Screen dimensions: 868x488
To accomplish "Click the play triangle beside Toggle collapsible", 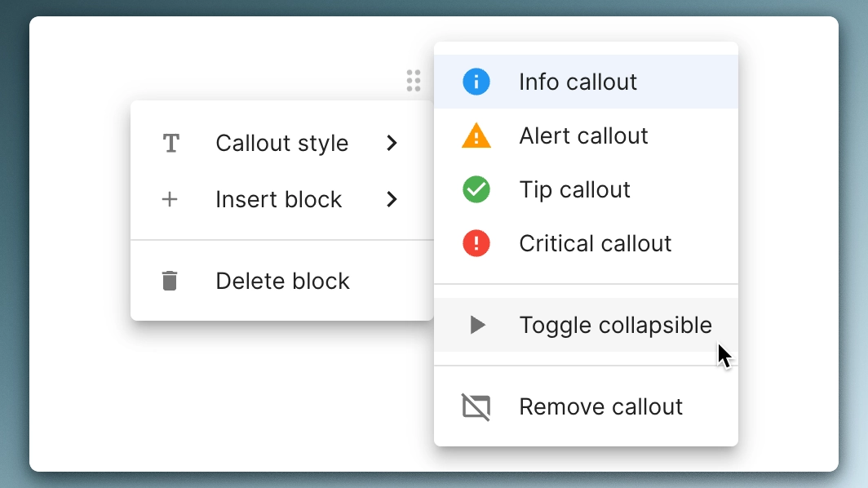I will [x=476, y=325].
